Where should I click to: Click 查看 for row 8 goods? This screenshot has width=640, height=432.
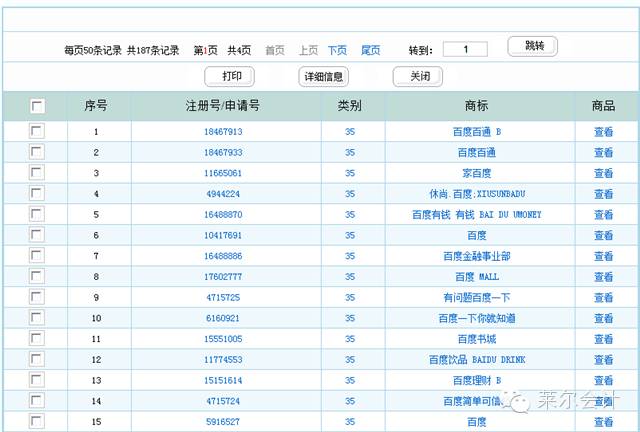604,277
